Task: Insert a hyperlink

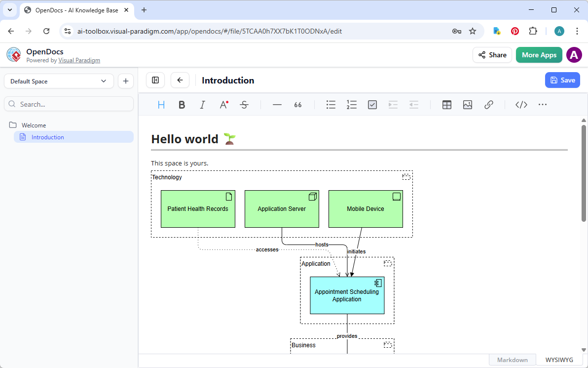Action: coord(488,104)
